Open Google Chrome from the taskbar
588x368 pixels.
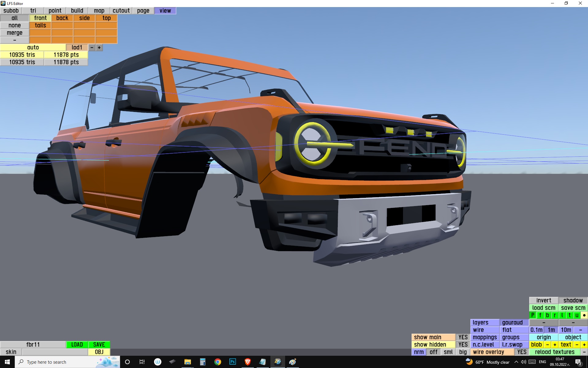pos(217,362)
